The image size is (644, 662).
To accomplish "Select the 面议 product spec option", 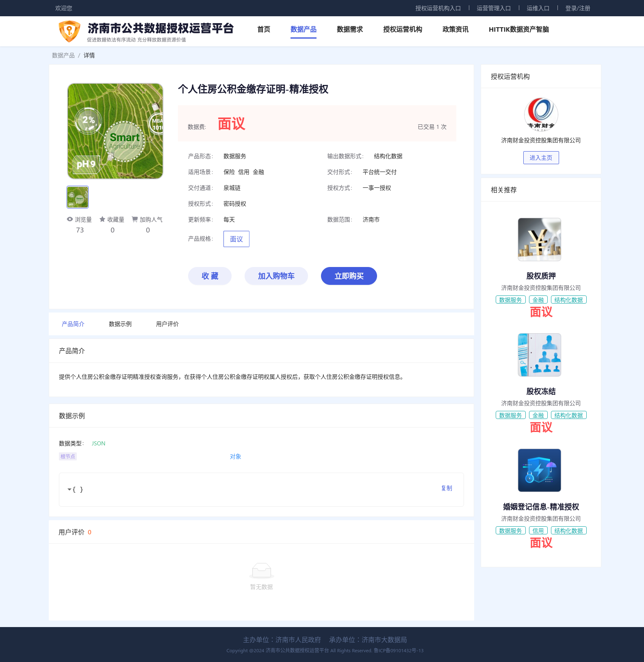I will click(x=236, y=239).
